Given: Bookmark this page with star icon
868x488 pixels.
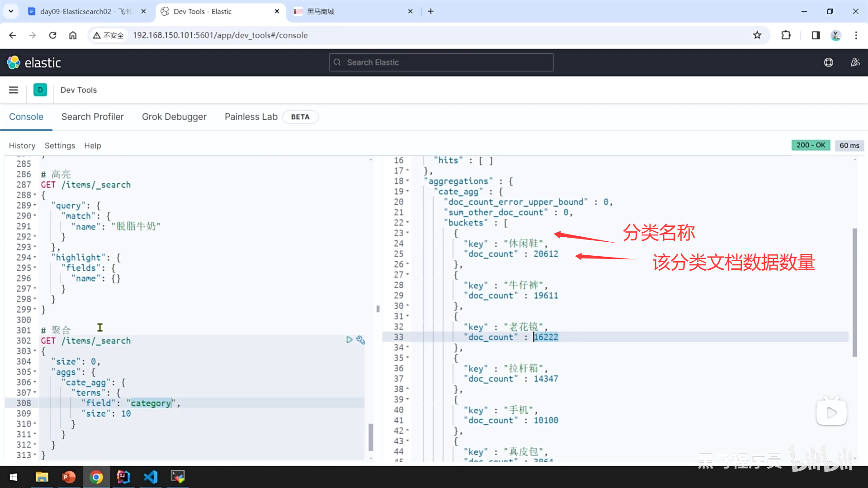Looking at the screenshot, I should (757, 35).
